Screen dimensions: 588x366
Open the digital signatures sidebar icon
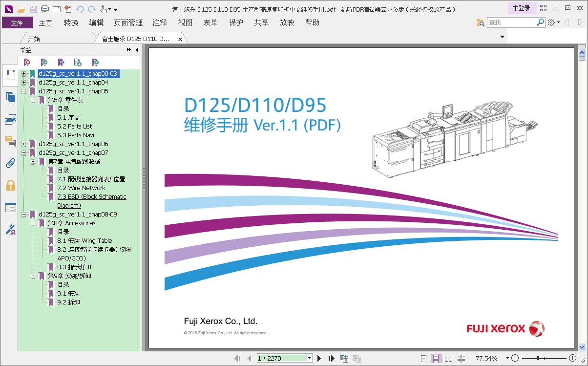11,229
